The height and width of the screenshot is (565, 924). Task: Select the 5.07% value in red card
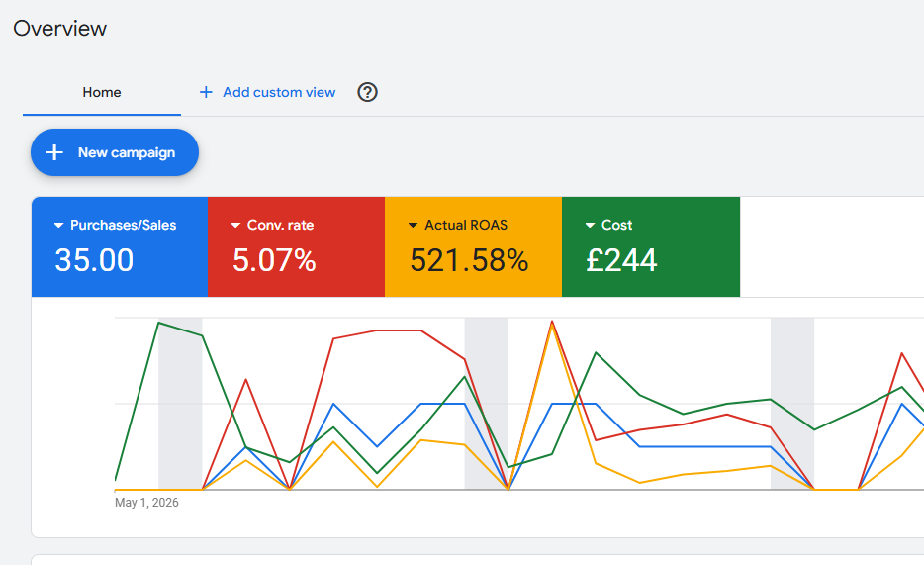274,260
